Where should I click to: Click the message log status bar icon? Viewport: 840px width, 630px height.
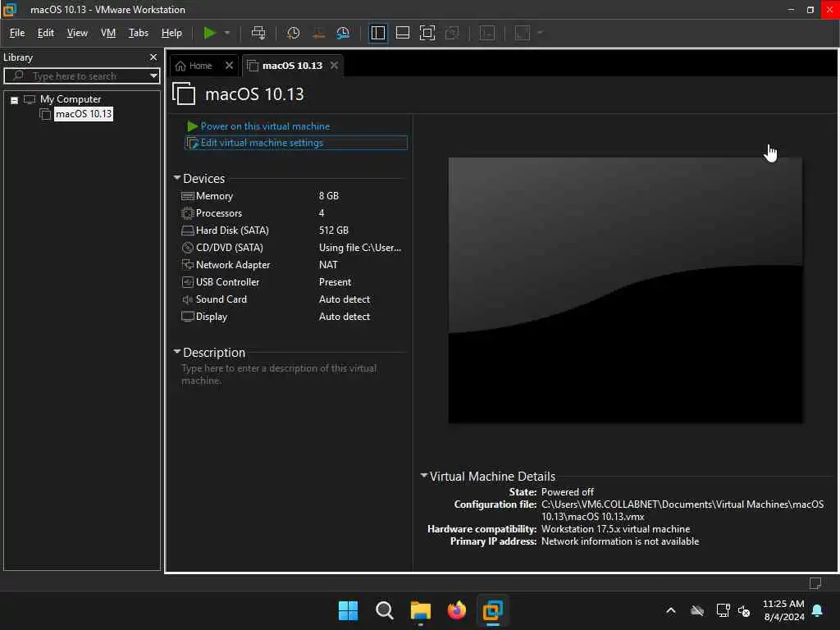coord(815,583)
